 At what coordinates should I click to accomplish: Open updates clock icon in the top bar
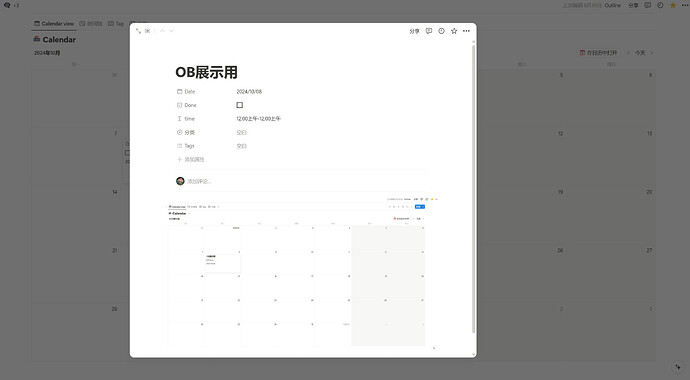tap(660, 5)
